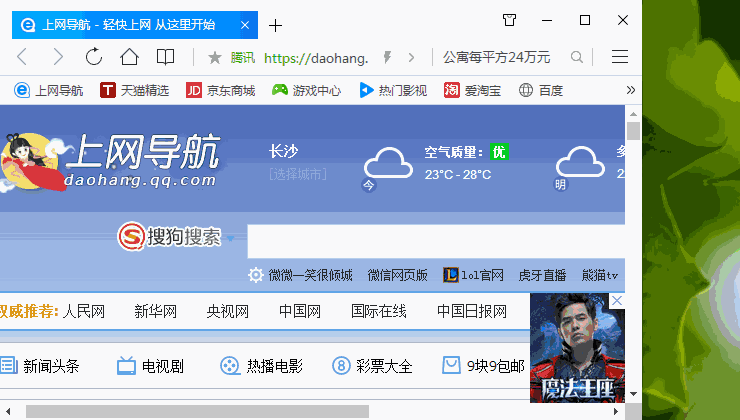This screenshot has height=420, width=740.
Task: Click the vertical scrollbar up arrow
Action: click(633, 114)
